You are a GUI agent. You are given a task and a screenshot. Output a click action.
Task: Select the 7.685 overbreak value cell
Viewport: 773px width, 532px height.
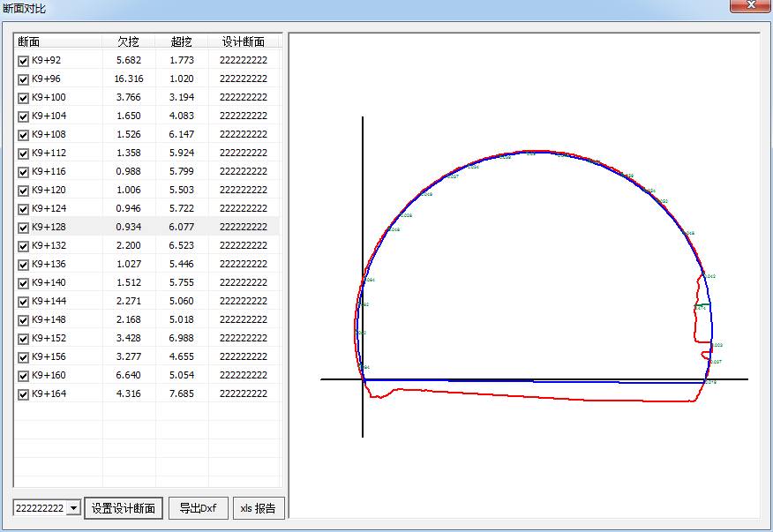tap(182, 394)
